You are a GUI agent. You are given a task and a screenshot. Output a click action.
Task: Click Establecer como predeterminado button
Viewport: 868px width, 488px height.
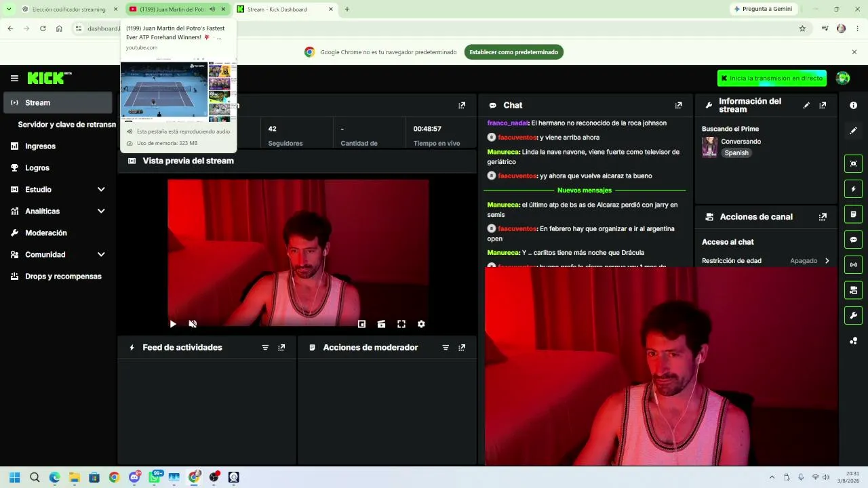514,52
